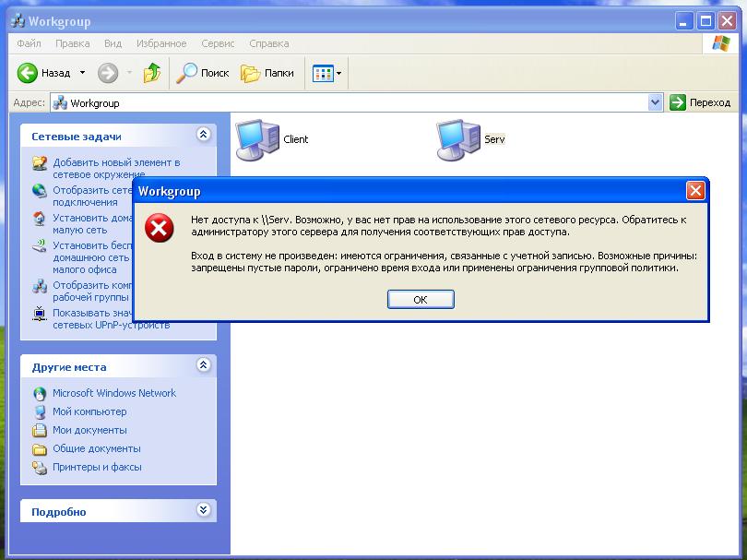Select the Client computer icon

[257, 139]
